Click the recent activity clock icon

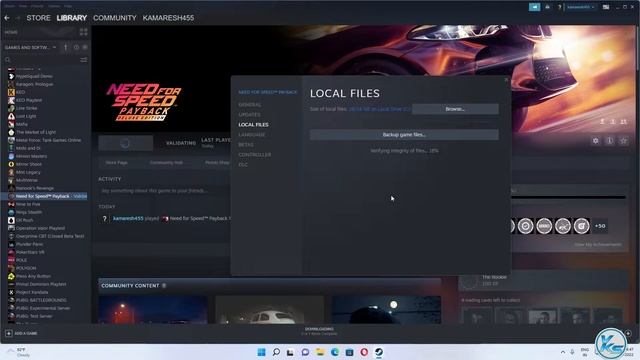pyautogui.click(x=76, y=47)
